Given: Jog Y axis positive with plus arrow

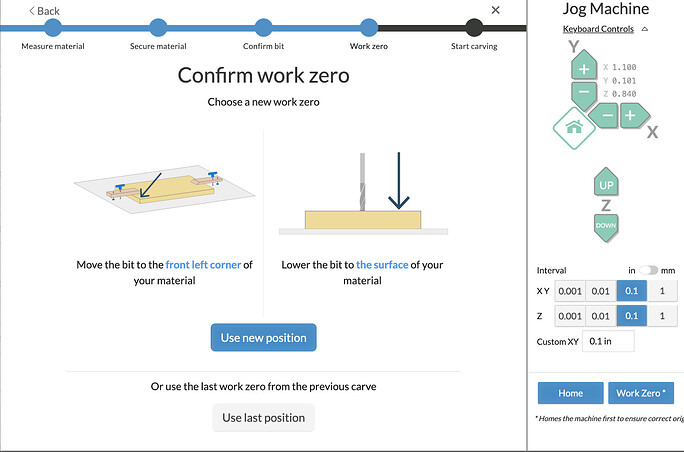Looking at the screenshot, I should (584, 65).
